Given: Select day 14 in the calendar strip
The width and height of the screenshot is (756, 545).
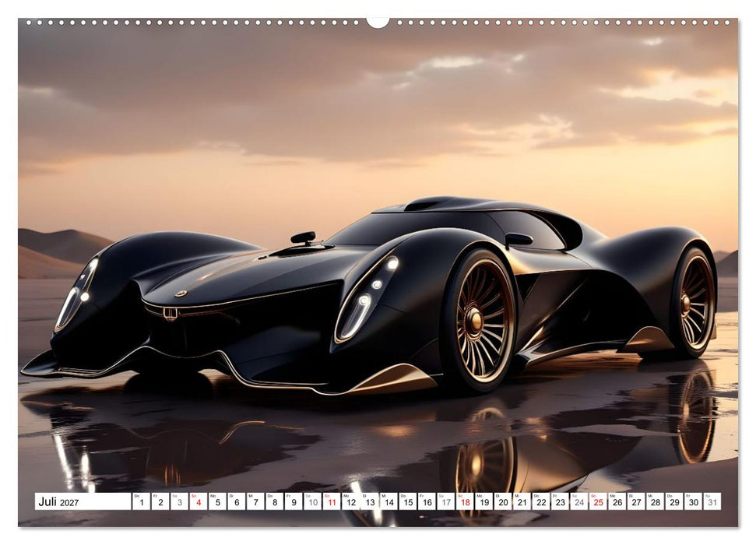Looking at the screenshot, I should tap(389, 501).
